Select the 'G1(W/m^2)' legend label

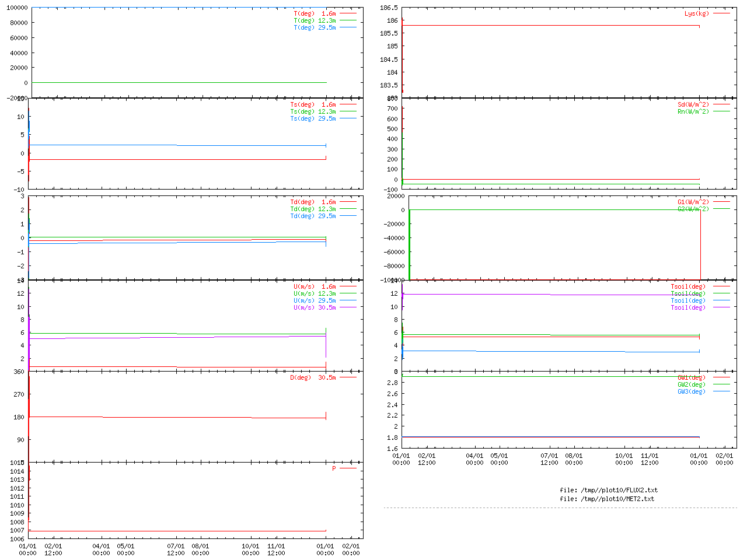[x=693, y=202]
